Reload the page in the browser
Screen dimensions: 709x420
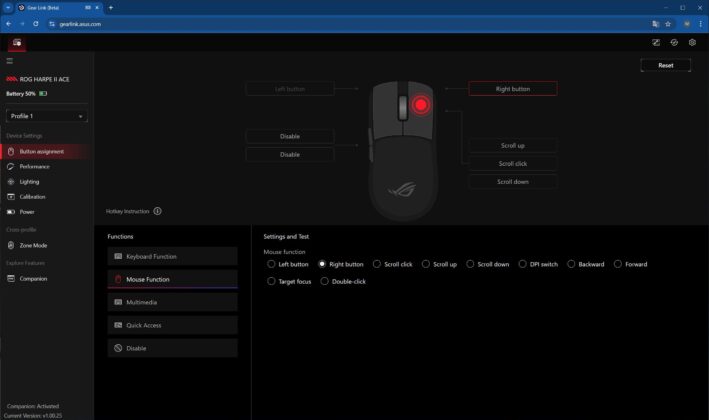pos(36,24)
